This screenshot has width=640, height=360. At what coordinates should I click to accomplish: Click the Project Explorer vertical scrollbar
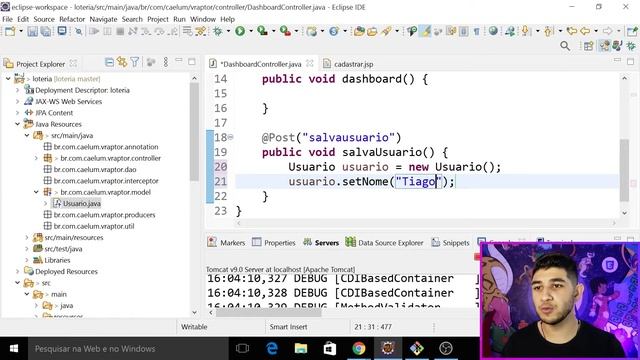(x=194, y=131)
